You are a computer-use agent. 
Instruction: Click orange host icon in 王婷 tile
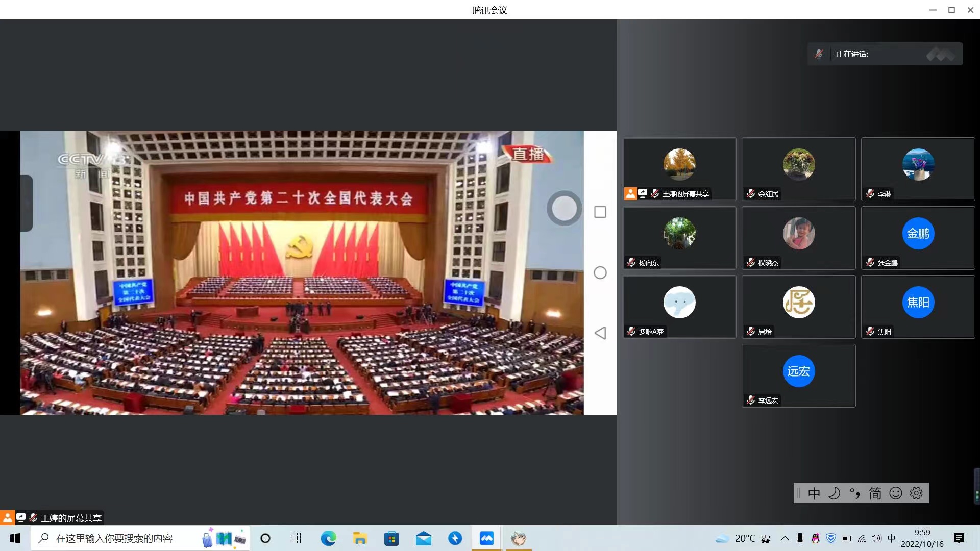pyautogui.click(x=630, y=193)
